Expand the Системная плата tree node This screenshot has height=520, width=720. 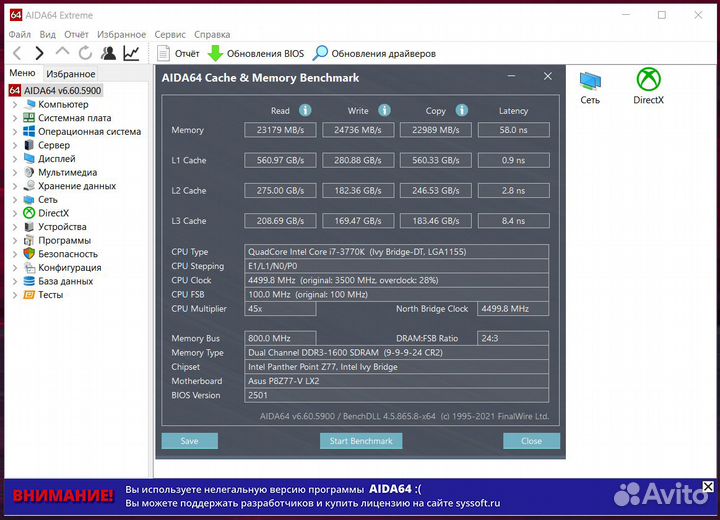pos(15,119)
